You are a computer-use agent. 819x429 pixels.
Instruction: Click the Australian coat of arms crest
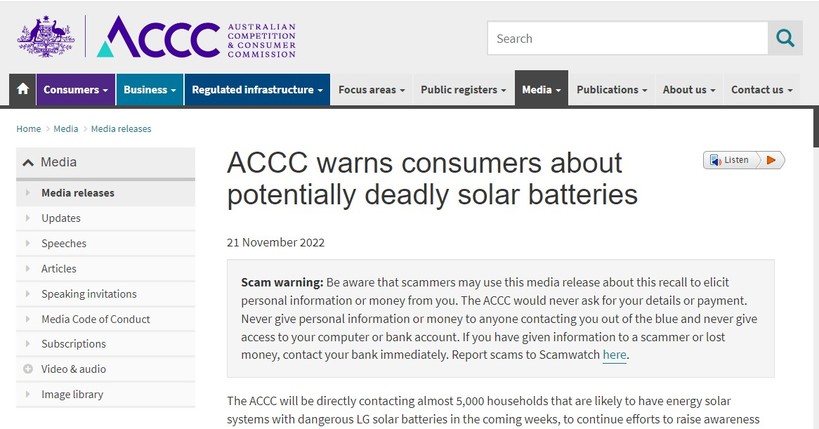pos(44,37)
